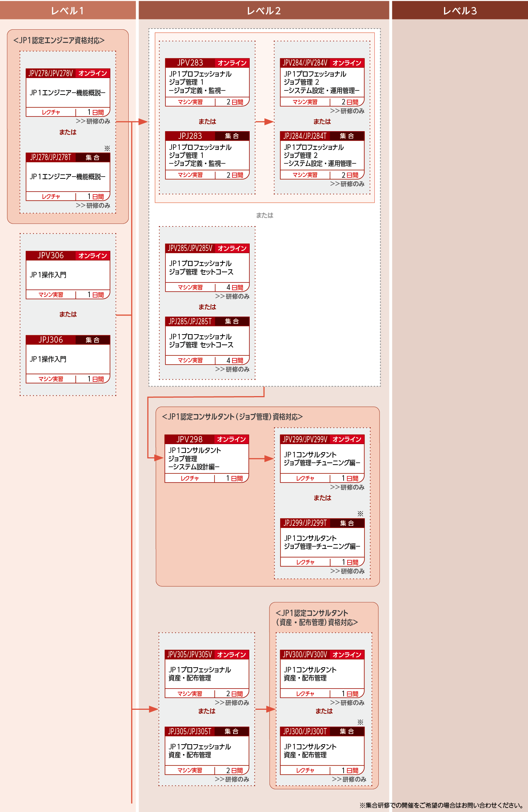
Task: Click the 4日間 duration on JPV285/JPV285V
Action: point(235,288)
